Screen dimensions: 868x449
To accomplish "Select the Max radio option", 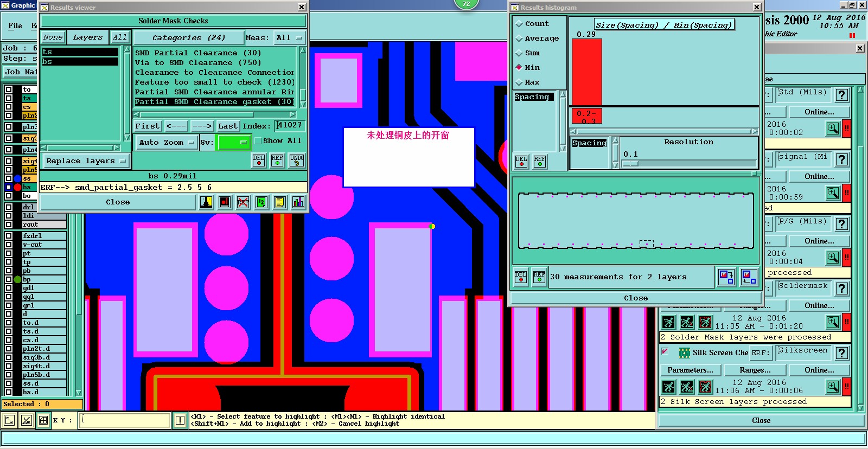I will tap(519, 82).
